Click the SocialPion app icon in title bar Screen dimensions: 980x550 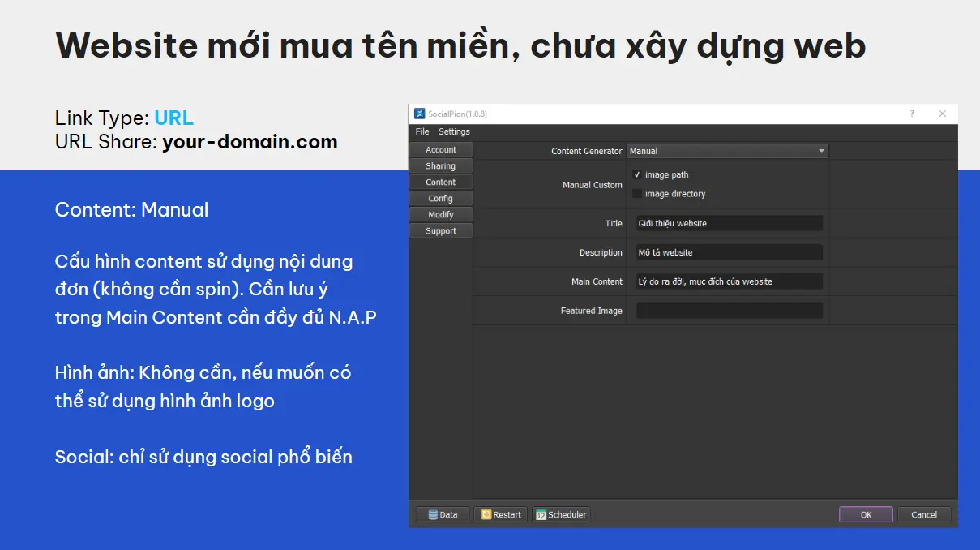point(420,114)
